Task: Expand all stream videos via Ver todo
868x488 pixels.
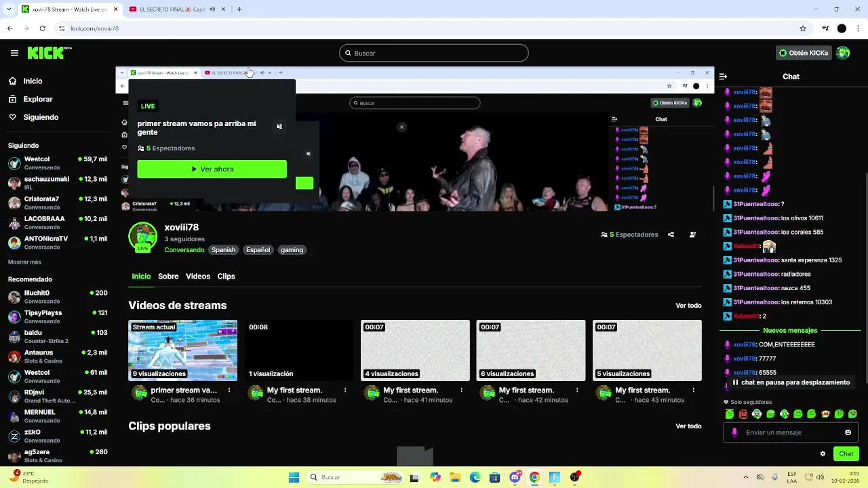Action: 688,306
